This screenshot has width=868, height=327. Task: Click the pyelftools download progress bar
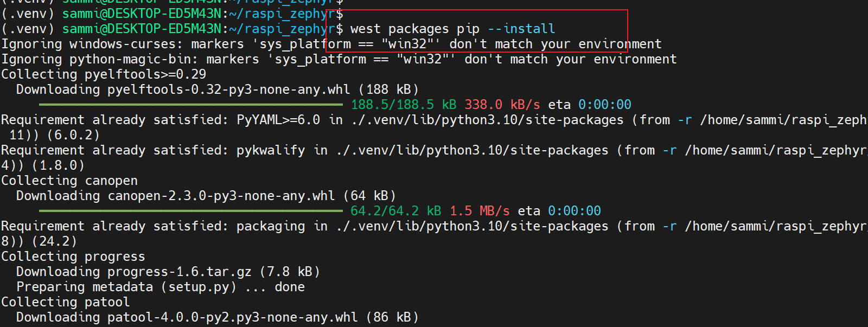pos(191,104)
